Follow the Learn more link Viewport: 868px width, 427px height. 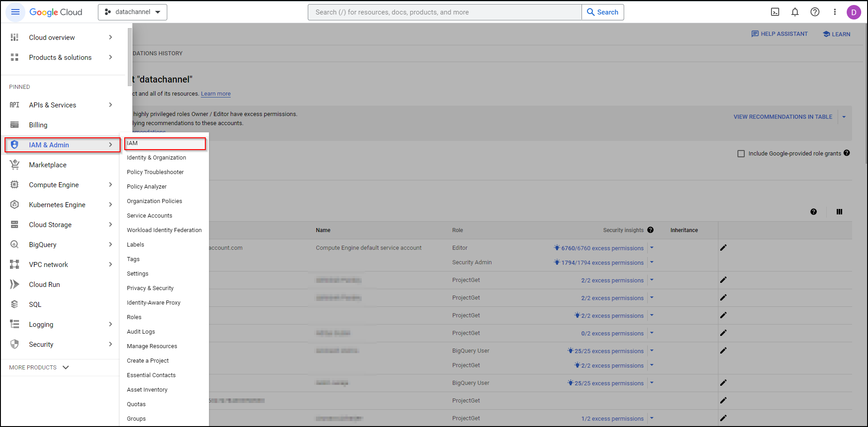(x=216, y=94)
